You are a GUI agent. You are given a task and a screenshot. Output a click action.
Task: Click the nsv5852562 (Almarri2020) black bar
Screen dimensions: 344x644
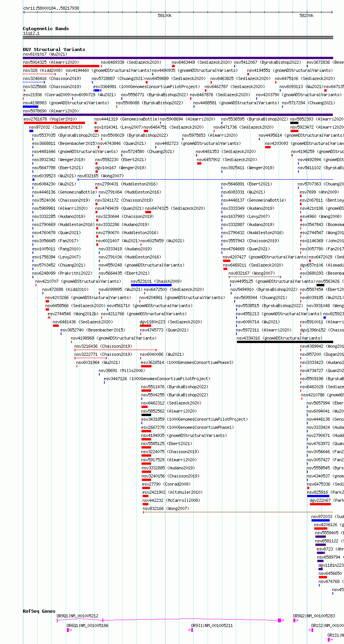146,415
